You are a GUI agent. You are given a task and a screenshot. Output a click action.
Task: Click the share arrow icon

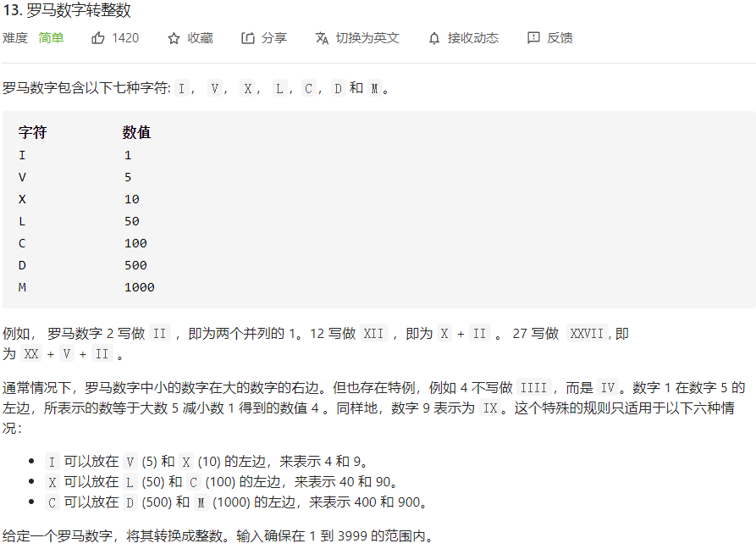(248, 37)
